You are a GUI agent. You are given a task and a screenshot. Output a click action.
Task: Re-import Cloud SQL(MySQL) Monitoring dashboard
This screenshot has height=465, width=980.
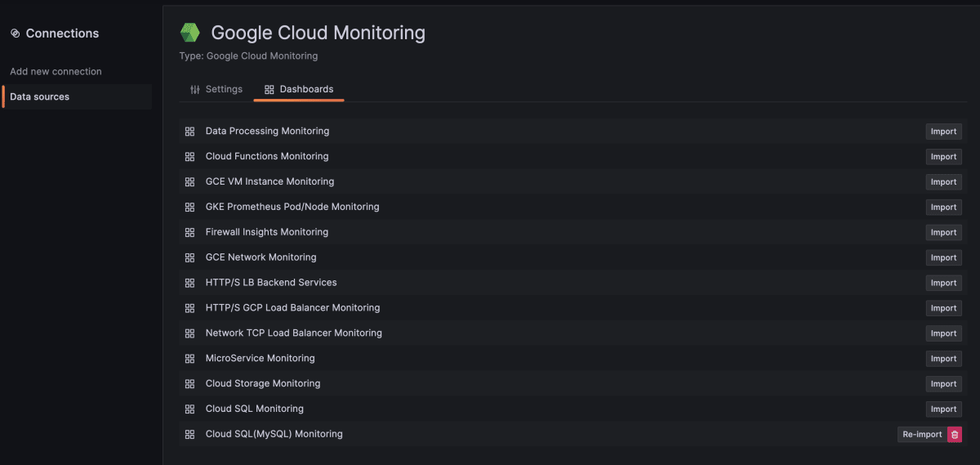click(922, 435)
